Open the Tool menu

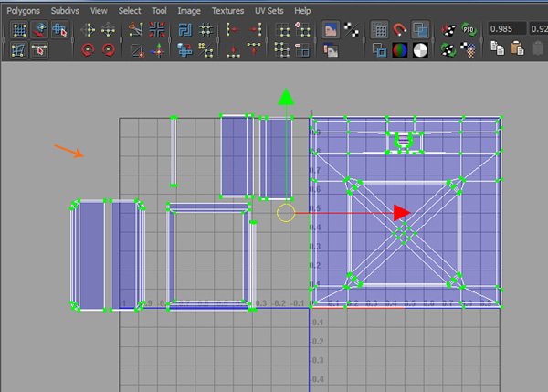[x=159, y=11]
